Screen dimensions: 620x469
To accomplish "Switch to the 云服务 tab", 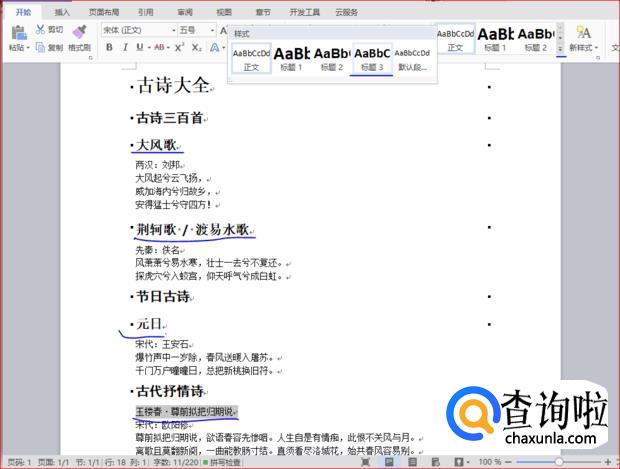I will [x=346, y=12].
